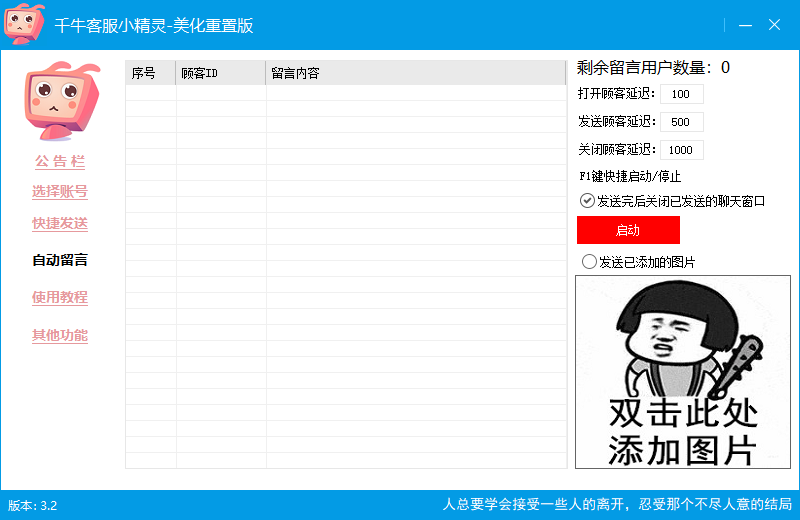Click the large pink TV mascot in sidebar
800x520 pixels.
pos(61,101)
